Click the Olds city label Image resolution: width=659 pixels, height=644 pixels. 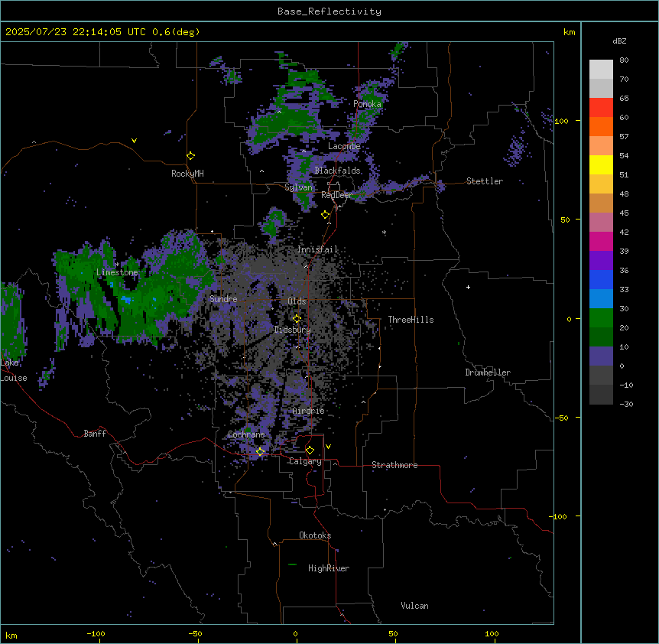pos(297,301)
